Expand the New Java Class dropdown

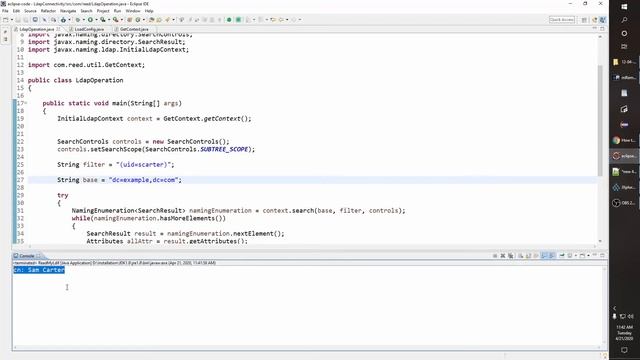(x=144, y=20)
